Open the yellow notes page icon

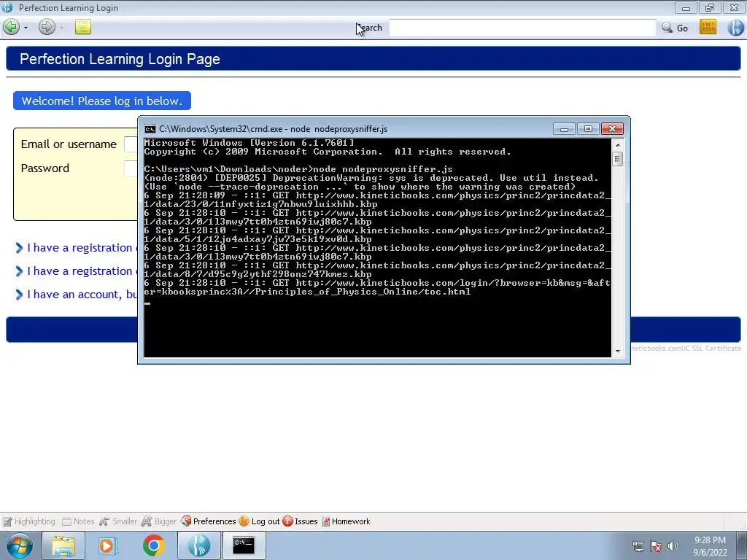click(x=83, y=27)
